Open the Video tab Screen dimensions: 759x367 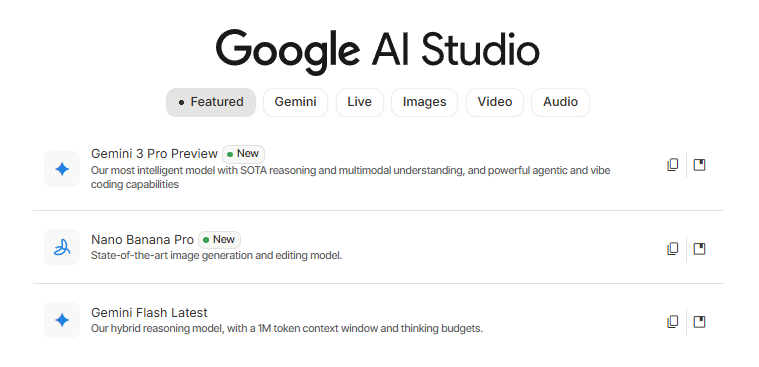[495, 102]
